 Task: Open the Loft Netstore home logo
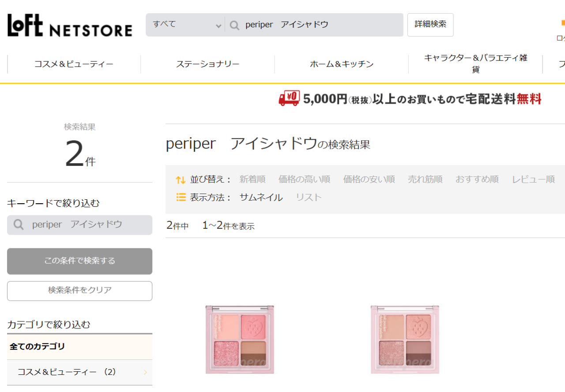[x=70, y=26]
